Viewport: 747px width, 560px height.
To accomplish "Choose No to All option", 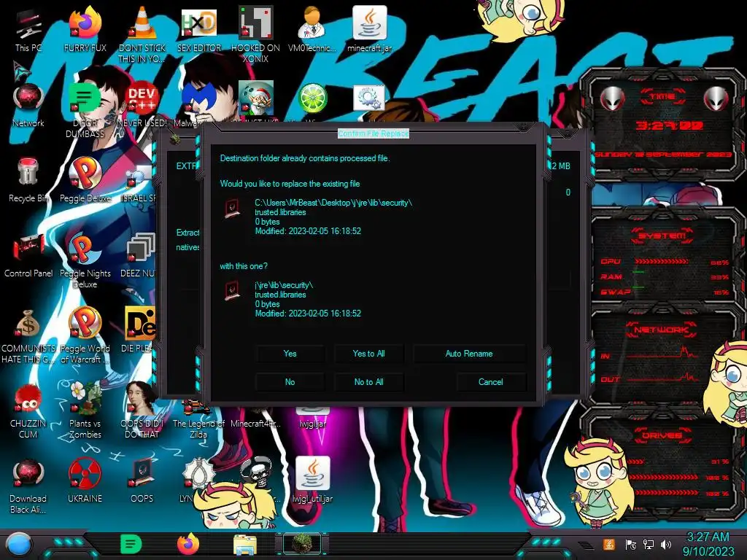I will pyautogui.click(x=368, y=382).
